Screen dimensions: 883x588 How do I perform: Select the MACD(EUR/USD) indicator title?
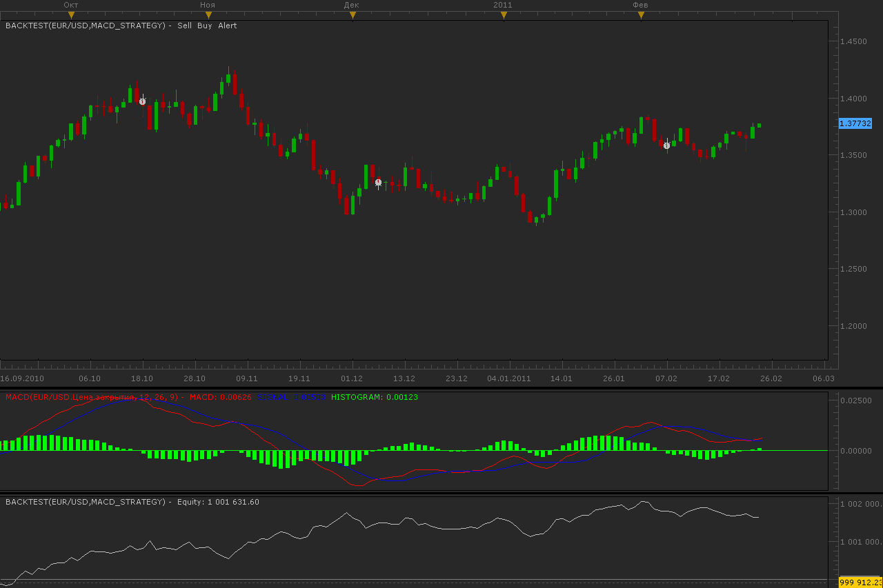click(93, 397)
